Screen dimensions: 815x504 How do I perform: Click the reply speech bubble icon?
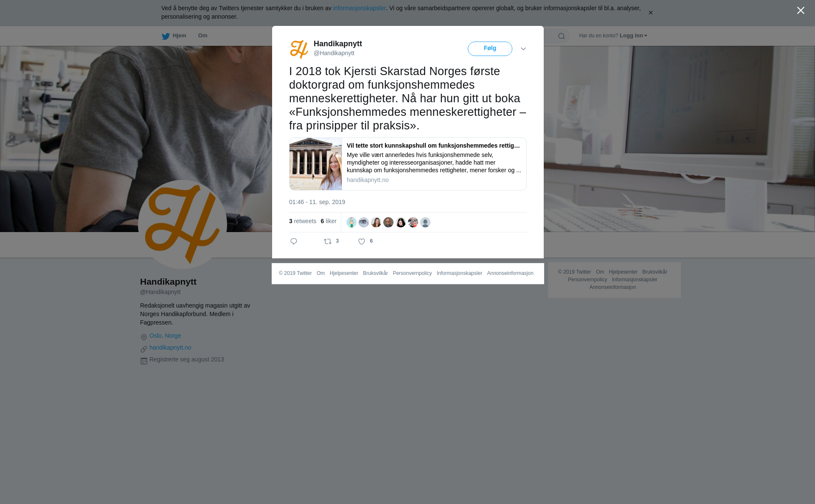tap(294, 241)
